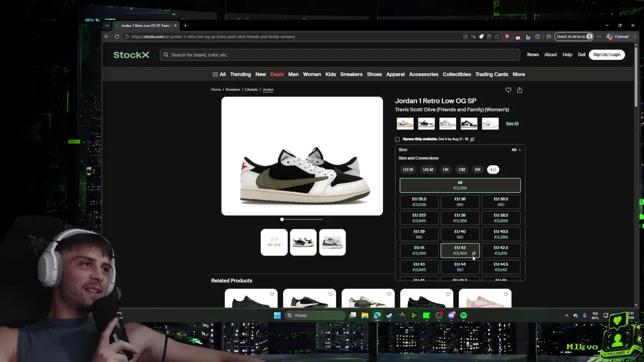The width and height of the screenshot is (644, 362).
Task: Open Task View from the taskbar
Action: (353, 315)
